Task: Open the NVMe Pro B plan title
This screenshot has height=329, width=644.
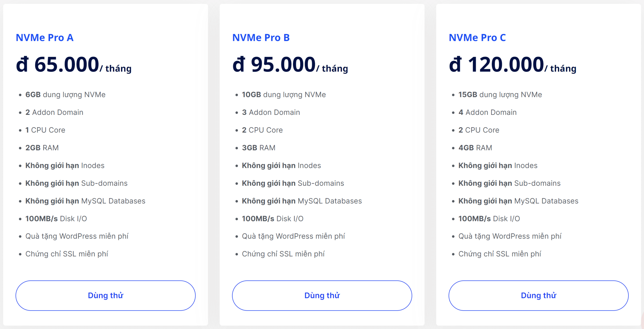Action: click(x=261, y=38)
